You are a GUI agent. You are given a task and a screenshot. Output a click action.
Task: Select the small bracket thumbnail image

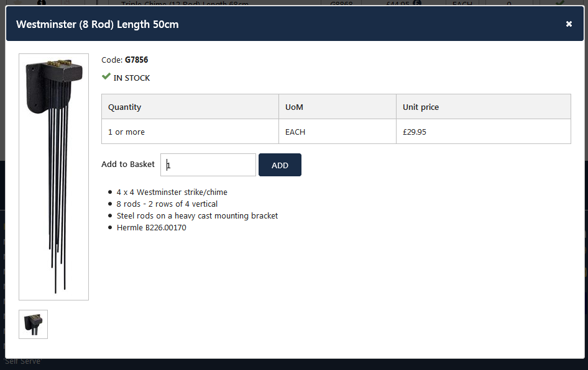[x=33, y=324]
